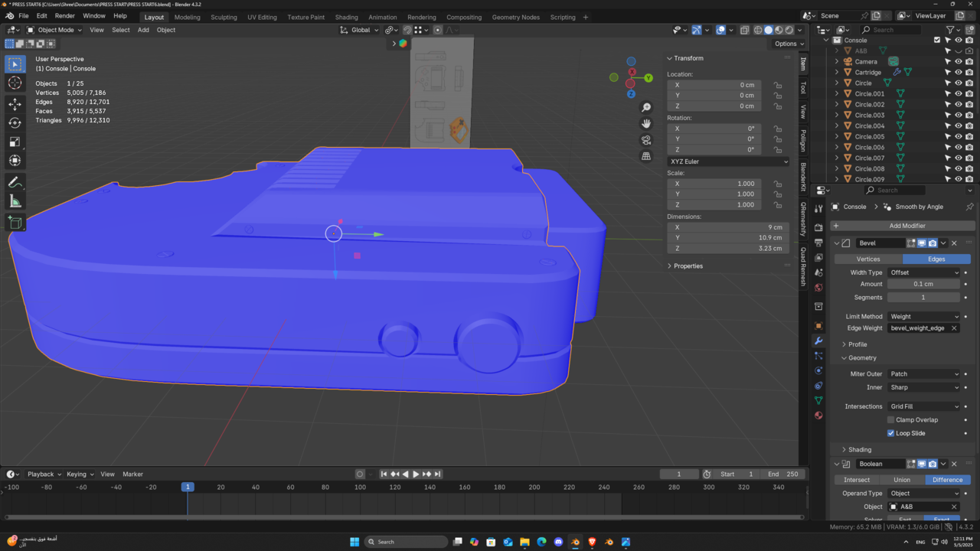Select the Measure tool
This screenshot has width=980, height=551.
tap(15, 201)
